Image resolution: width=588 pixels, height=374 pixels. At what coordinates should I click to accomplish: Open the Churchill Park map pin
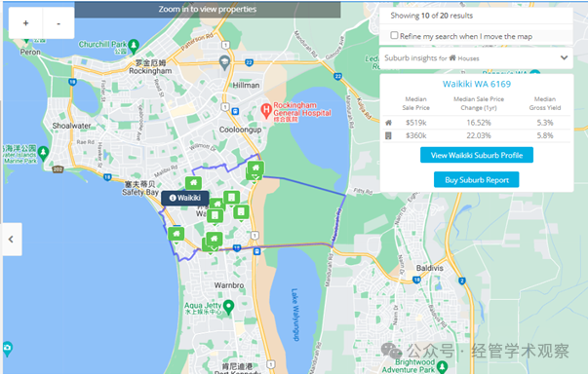point(134,47)
